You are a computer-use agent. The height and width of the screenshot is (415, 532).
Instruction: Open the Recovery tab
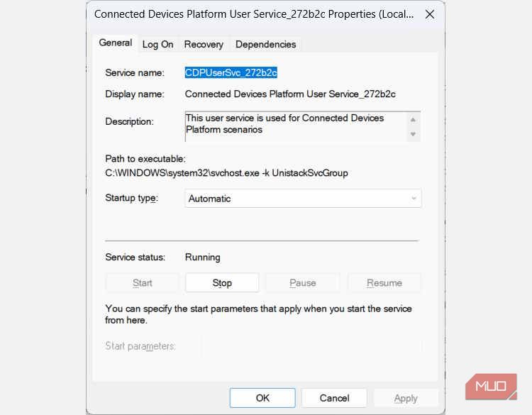coord(204,44)
